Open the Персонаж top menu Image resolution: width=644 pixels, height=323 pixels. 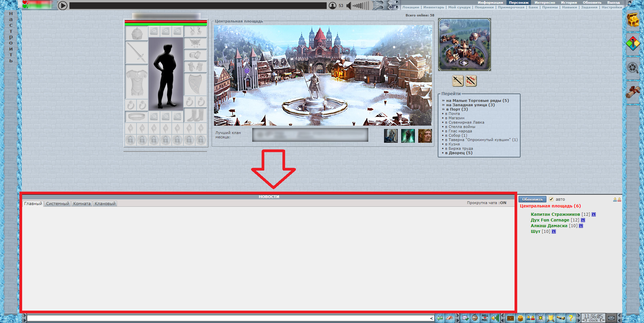(x=519, y=2)
